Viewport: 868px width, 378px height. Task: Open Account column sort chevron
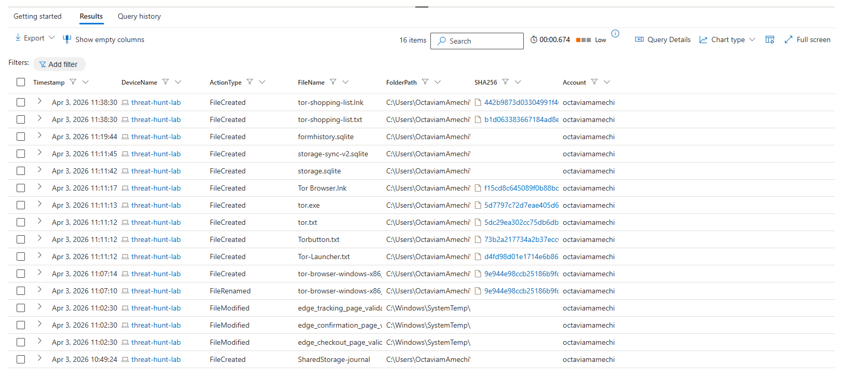point(607,82)
